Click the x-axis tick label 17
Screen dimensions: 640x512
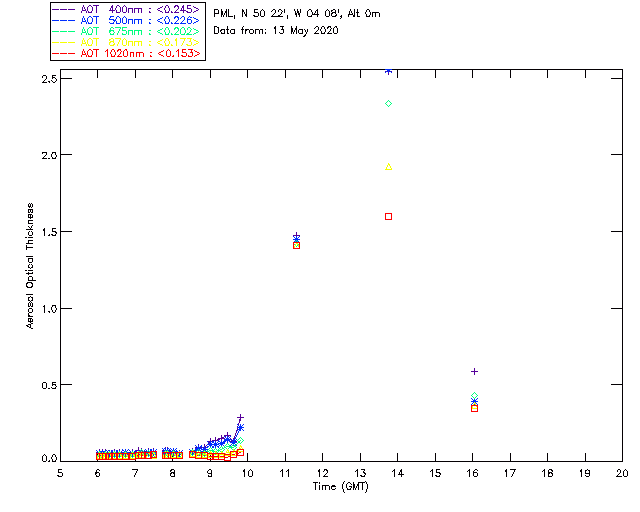510,473
